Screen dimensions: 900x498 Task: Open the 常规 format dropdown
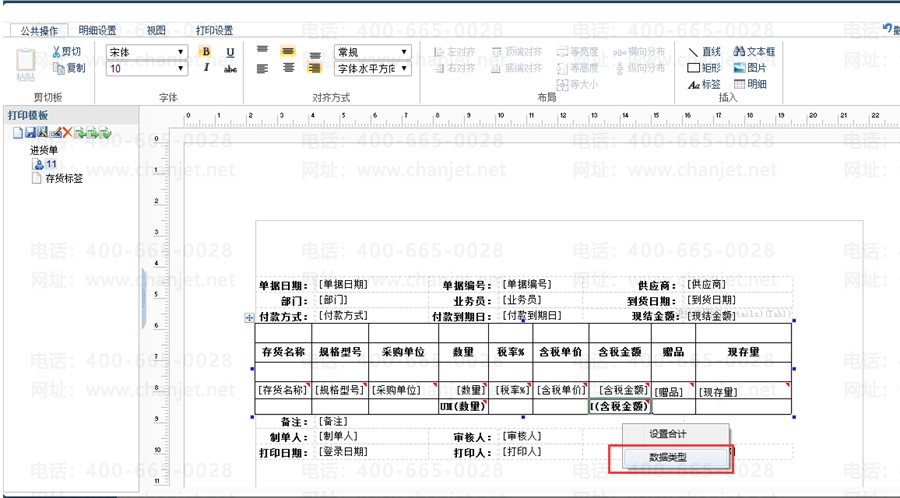pyautogui.click(x=373, y=52)
